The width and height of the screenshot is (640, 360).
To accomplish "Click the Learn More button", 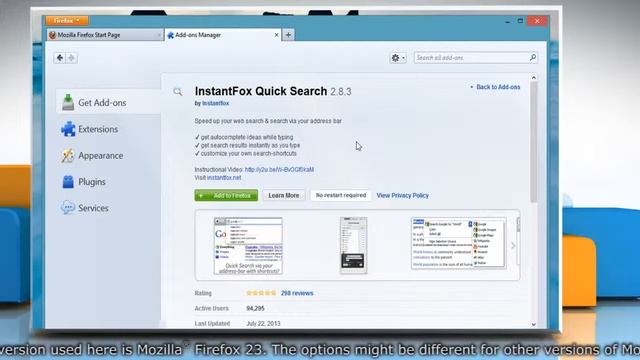I will click(284, 196).
